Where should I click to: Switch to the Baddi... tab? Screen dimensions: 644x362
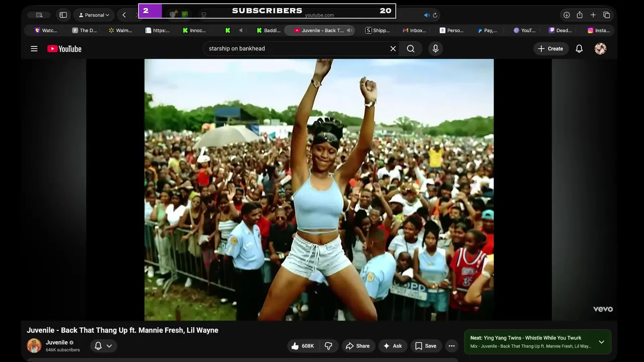click(x=269, y=31)
